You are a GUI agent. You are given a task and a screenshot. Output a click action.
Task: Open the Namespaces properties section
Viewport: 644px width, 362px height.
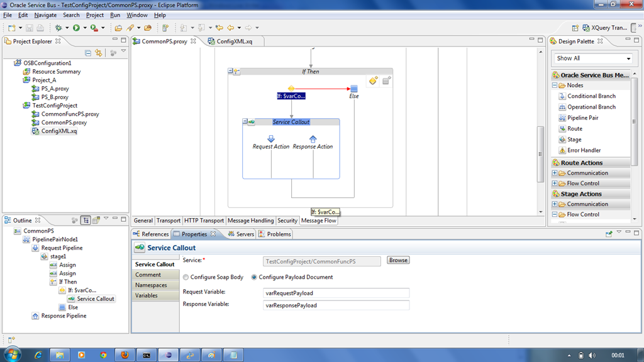click(x=151, y=285)
